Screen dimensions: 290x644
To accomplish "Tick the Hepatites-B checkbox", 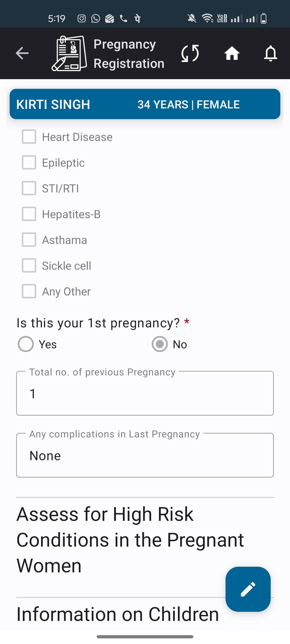I will coord(29,214).
